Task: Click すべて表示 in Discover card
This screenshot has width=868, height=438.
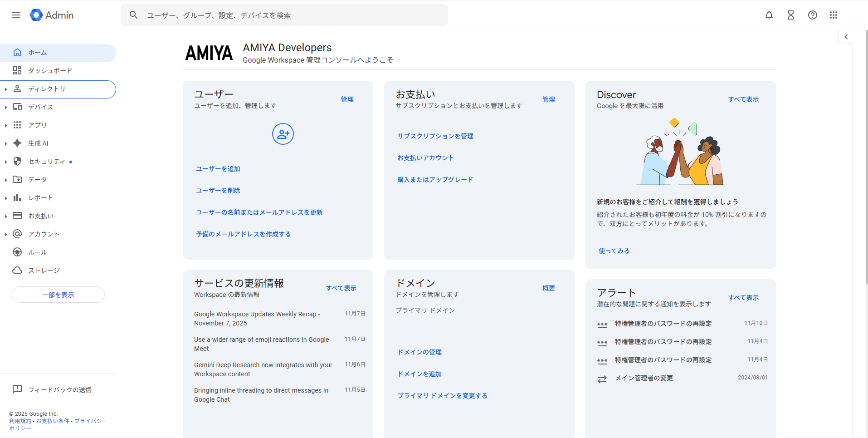Action: tap(743, 99)
